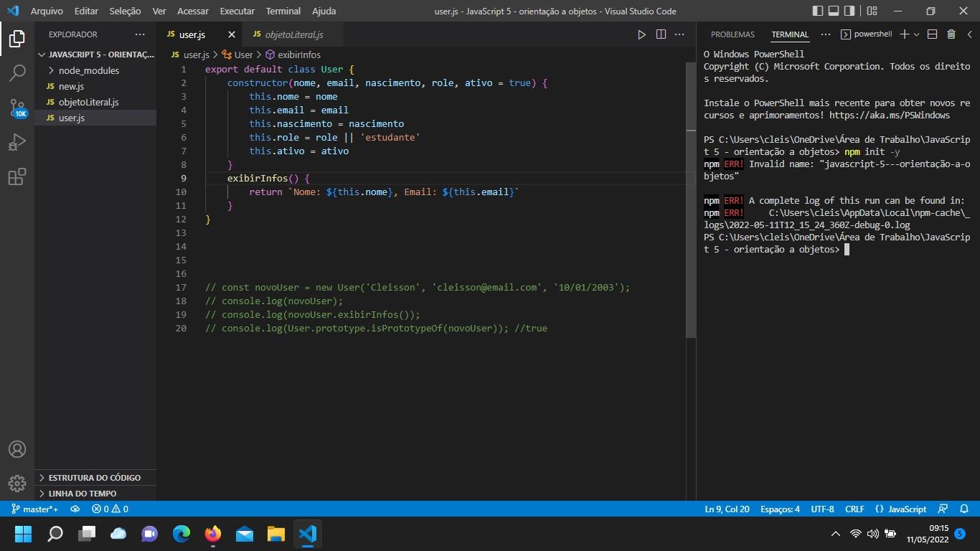Open objetoLiteral.js in the explorer

click(x=95, y=102)
